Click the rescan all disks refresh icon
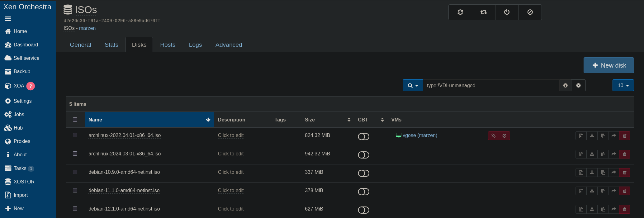 click(x=460, y=12)
